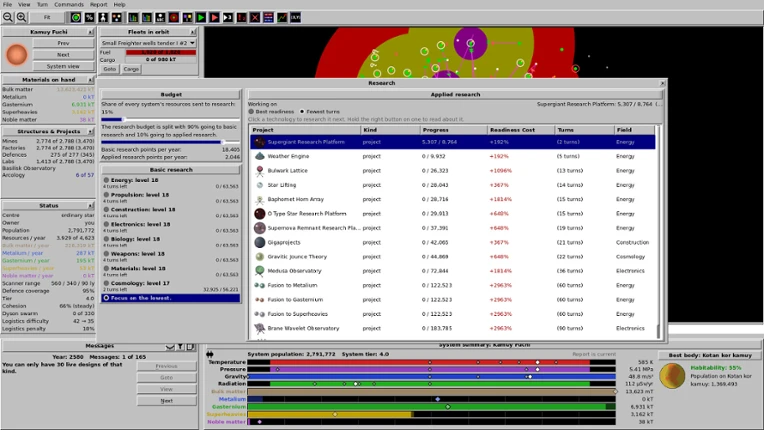764x430 pixels.
Task: Click the green play arrow icon
Action: pyautogui.click(x=201, y=18)
